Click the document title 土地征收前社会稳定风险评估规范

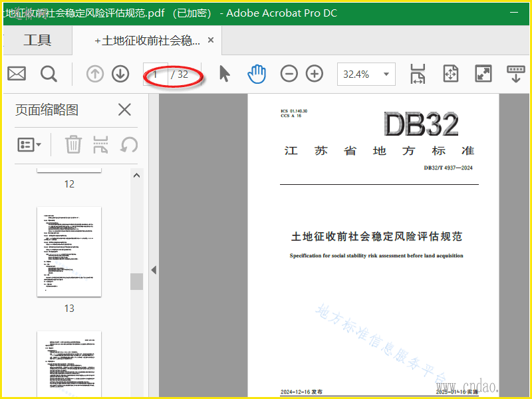pyautogui.click(x=376, y=236)
